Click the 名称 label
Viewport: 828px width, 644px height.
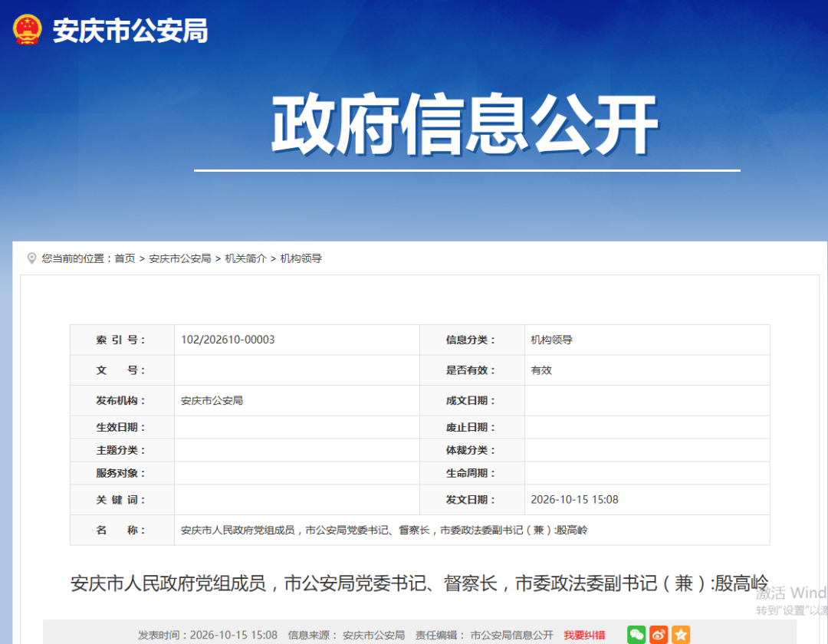[x=120, y=530]
